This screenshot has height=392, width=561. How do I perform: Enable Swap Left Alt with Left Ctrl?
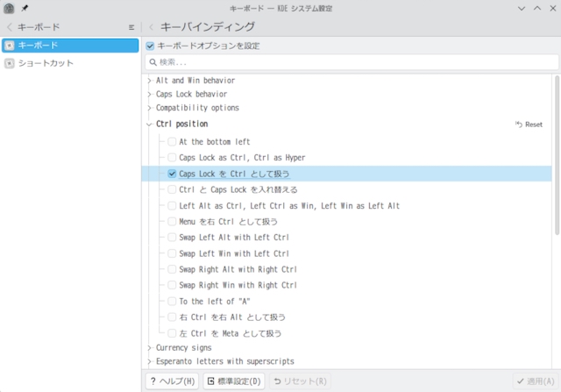point(173,238)
